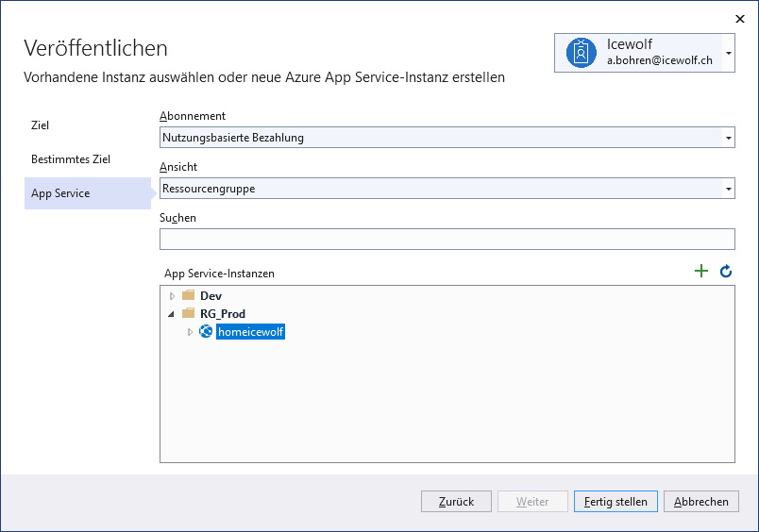Expand the Dev resource group node
The image size is (759, 532).
tap(172, 295)
